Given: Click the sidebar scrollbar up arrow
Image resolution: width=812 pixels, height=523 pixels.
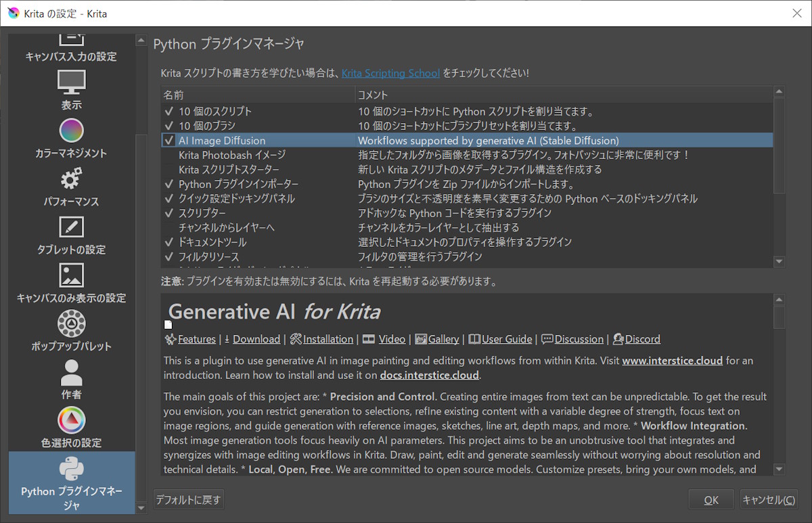Looking at the screenshot, I should click(x=141, y=40).
